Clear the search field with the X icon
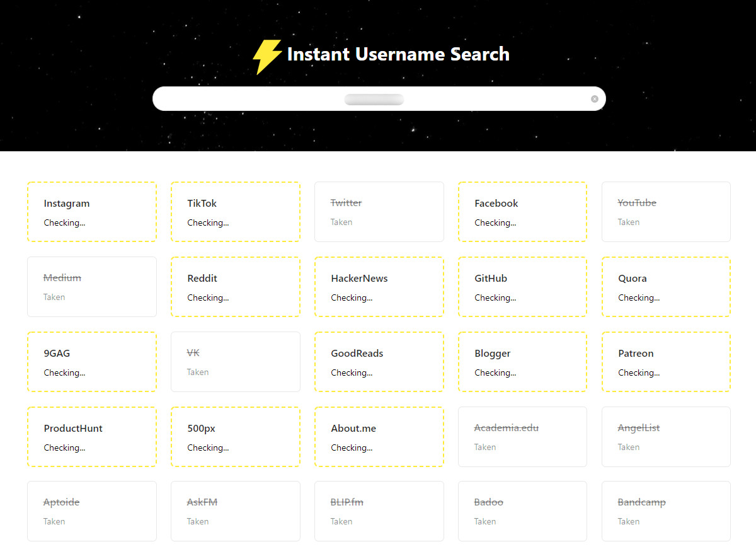 [x=594, y=99]
